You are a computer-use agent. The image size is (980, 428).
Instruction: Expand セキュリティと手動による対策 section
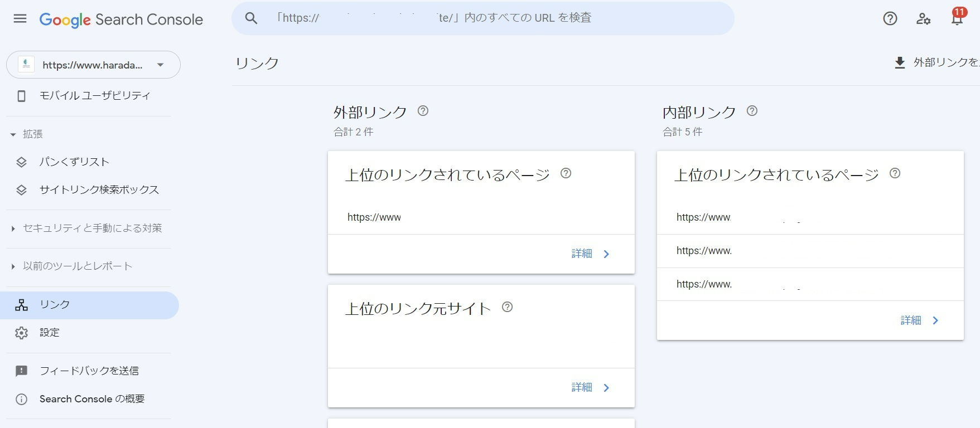pyautogui.click(x=87, y=228)
